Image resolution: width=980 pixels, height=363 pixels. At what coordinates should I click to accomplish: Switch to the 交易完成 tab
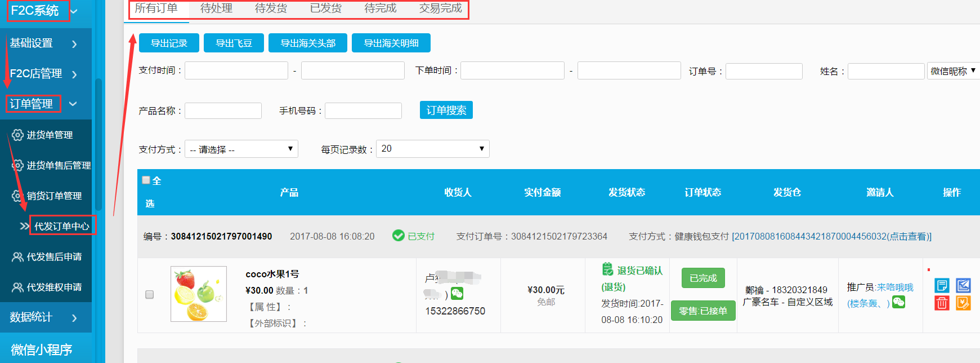pos(440,8)
